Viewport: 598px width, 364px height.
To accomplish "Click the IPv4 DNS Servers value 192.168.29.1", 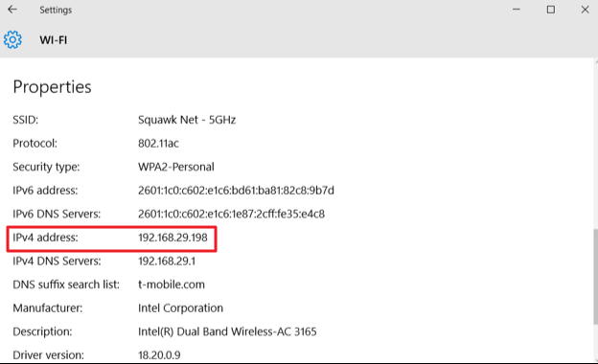I will click(x=167, y=262).
